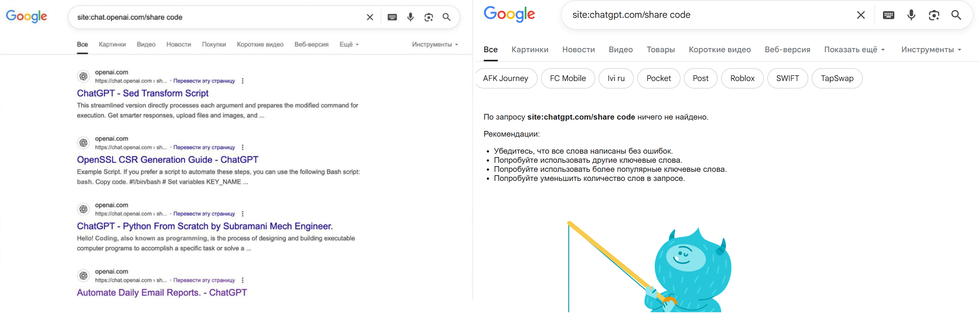Image resolution: width=980 pixels, height=313 pixels.
Task: Switch to the Новости tab on the right
Action: [578, 50]
